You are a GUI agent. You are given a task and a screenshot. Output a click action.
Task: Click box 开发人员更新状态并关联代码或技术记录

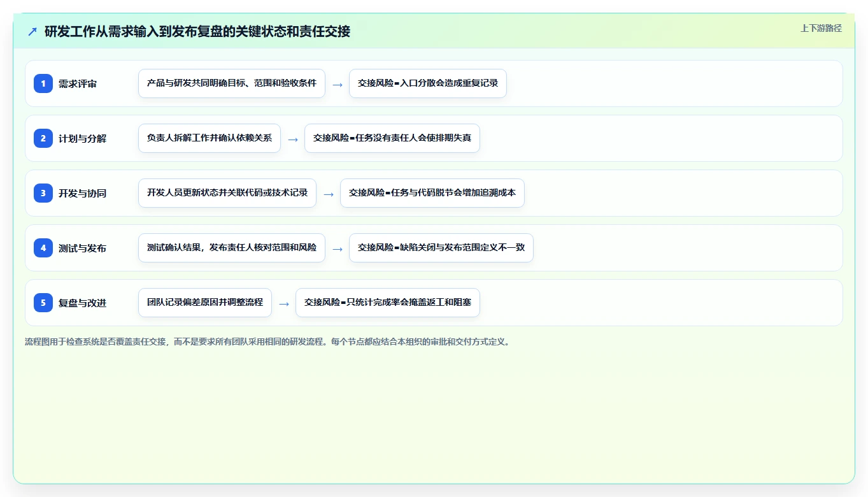[x=227, y=193]
